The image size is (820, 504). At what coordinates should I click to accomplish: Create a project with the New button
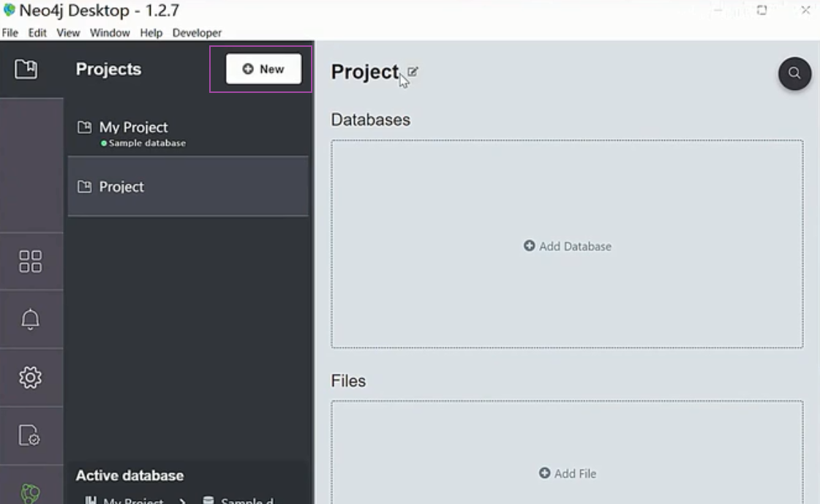point(263,69)
